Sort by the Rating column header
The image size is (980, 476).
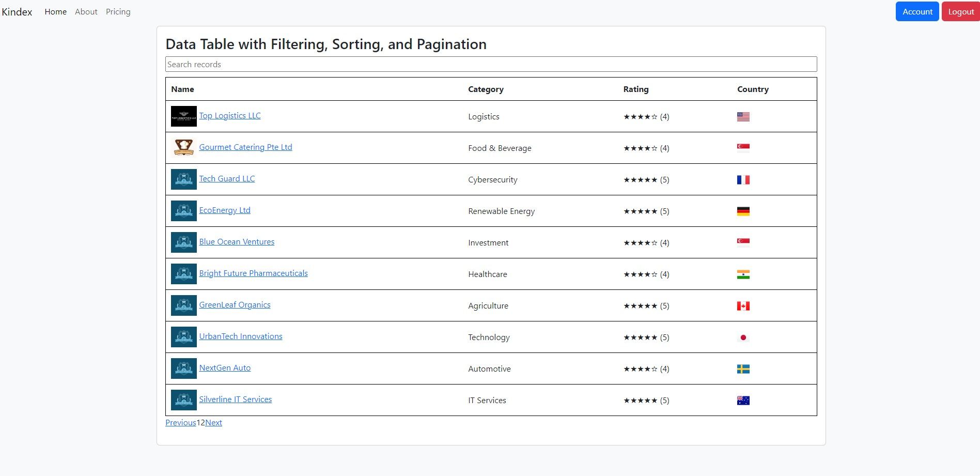point(636,89)
